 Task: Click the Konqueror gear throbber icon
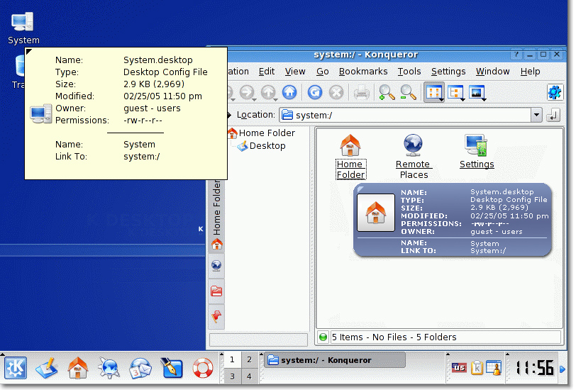point(554,92)
